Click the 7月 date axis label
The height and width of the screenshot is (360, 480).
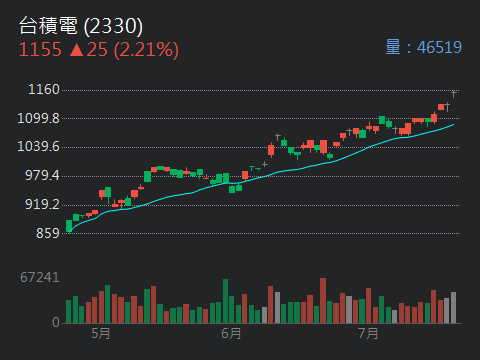(368, 333)
